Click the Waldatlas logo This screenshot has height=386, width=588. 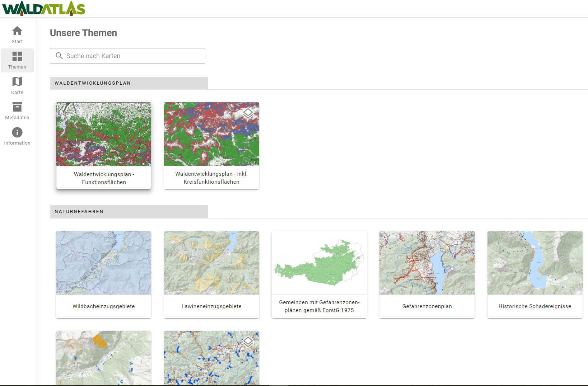pyautogui.click(x=43, y=9)
